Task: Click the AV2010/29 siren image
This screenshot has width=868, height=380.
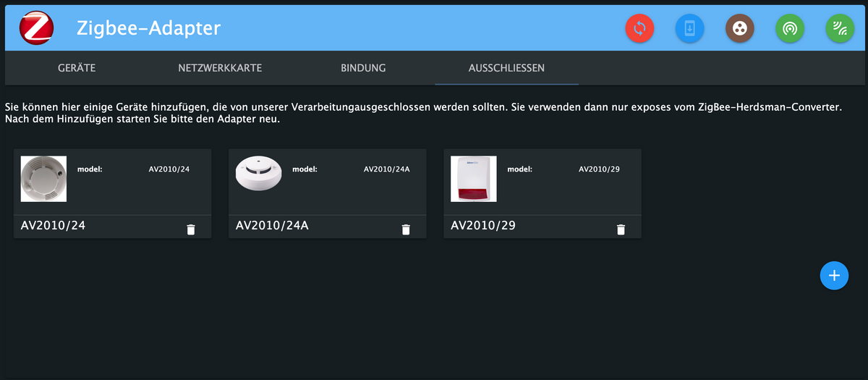Action: (474, 179)
